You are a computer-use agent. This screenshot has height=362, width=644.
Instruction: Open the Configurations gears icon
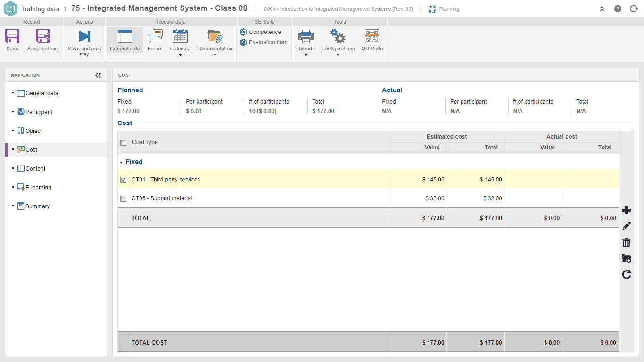[x=338, y=36]
